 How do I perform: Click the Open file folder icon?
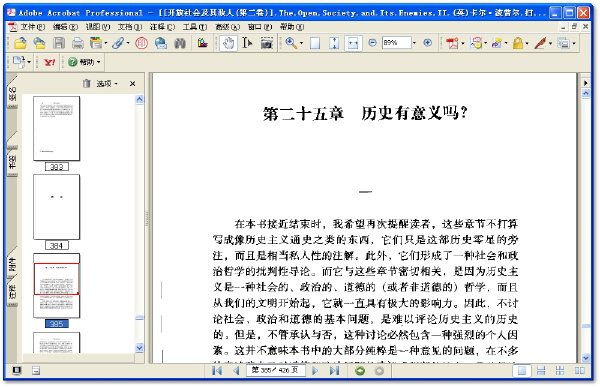[x=20, y=42]
